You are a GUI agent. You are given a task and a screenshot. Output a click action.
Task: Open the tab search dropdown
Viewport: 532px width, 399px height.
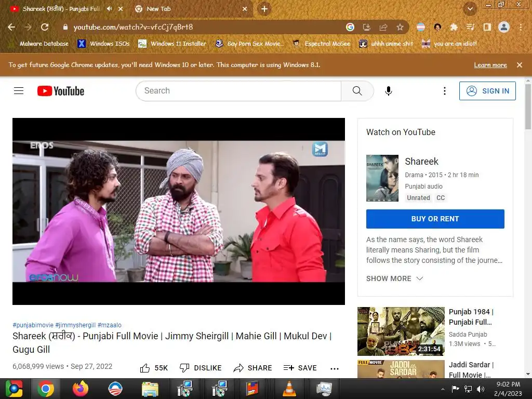(470, 9)
